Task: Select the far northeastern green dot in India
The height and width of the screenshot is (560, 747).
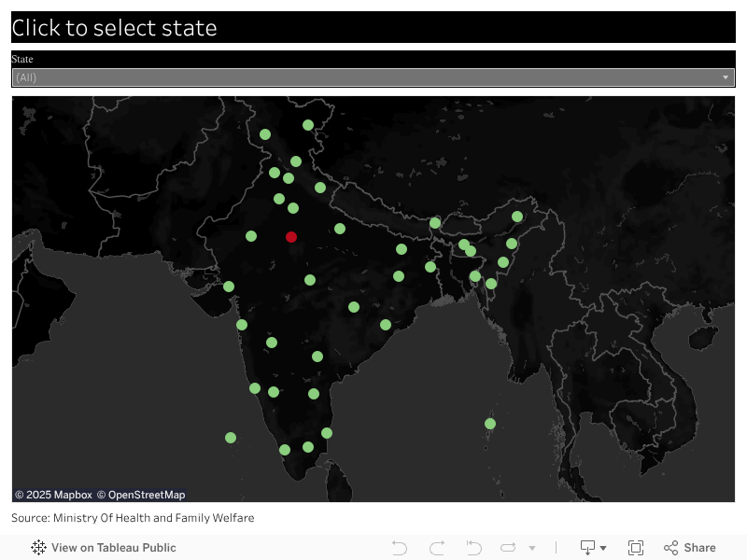Action: [517, 217]
